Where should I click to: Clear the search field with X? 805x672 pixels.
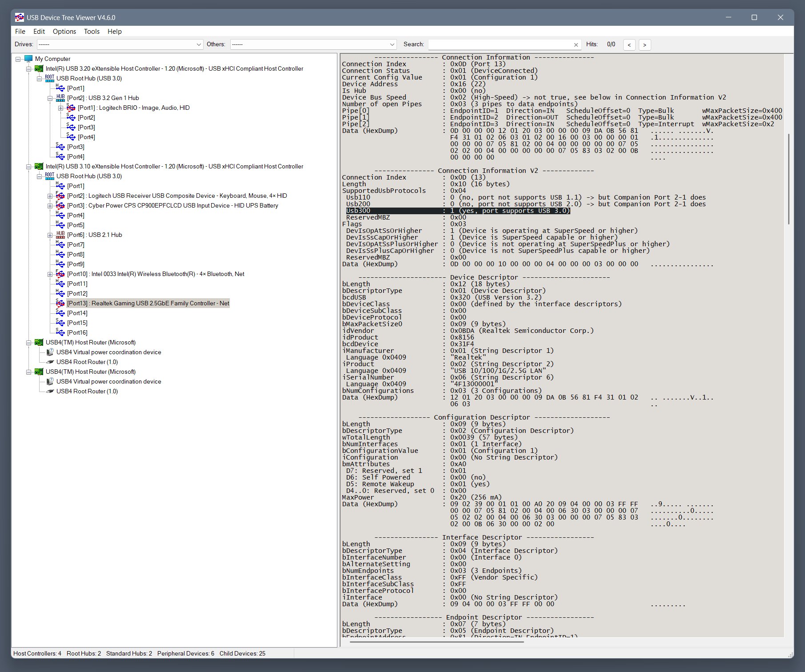coord(576,45)
